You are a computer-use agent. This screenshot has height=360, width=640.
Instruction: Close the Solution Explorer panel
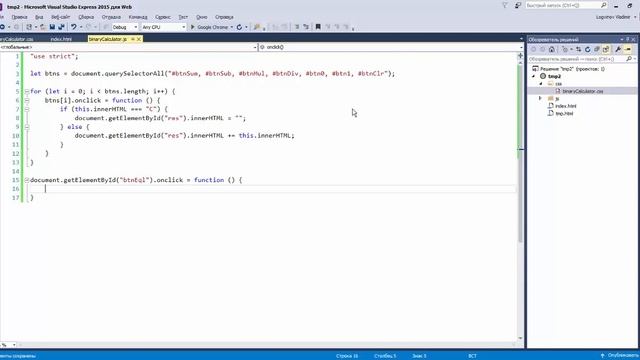point(634,40)
